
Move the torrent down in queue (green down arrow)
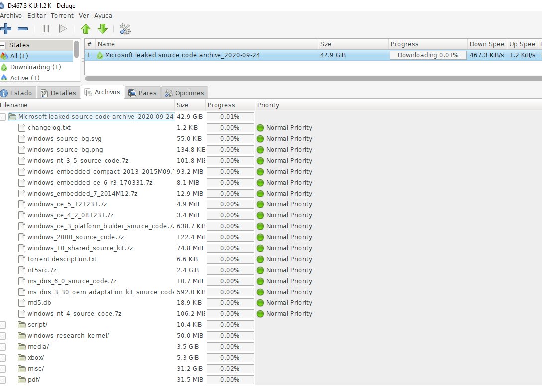tap(103, 29)
